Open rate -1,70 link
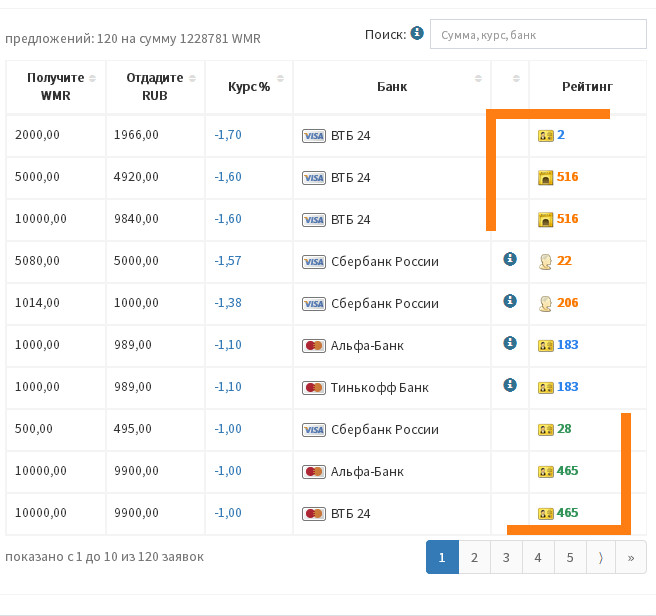 click(228, 135)
